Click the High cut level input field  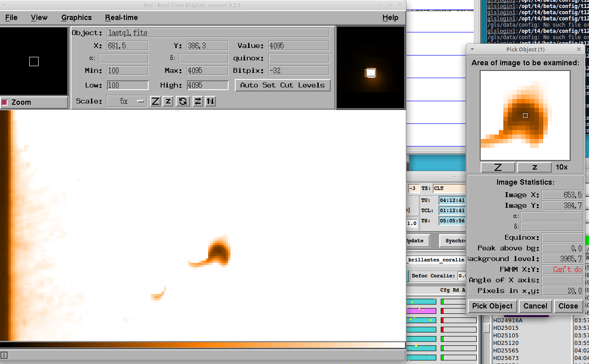click(207, 85)
